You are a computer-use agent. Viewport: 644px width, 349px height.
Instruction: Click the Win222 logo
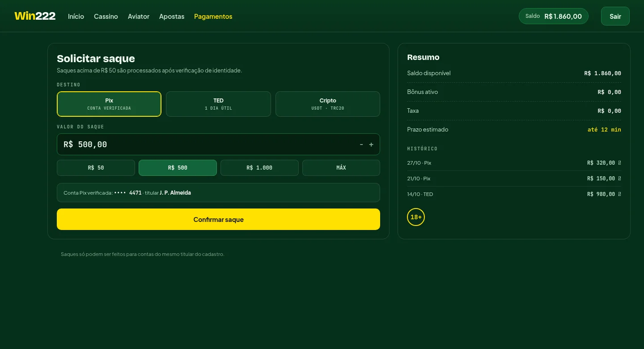click(x=35, y=16)
